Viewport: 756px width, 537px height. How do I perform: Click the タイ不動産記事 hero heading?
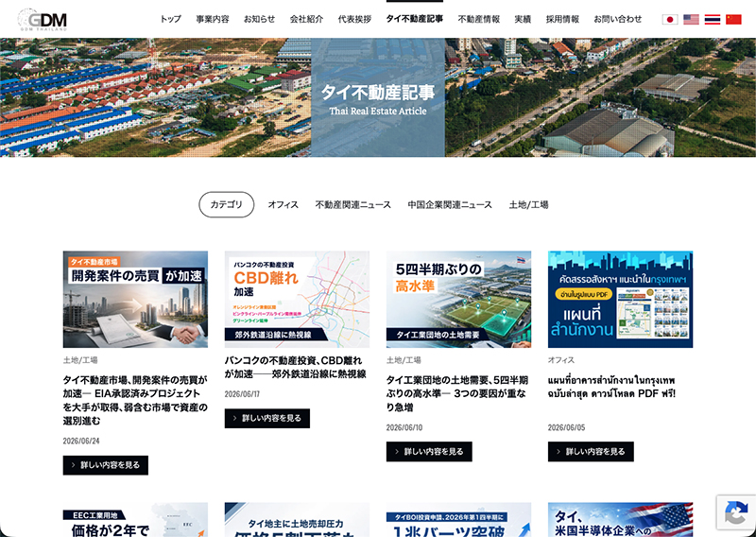pyautogui.click(x=378, y=92)
